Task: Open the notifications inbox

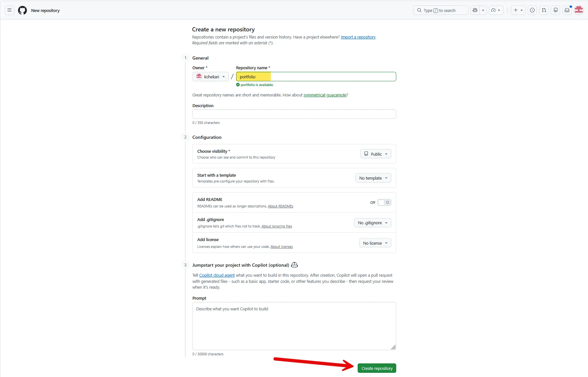Action: point(567,10)
